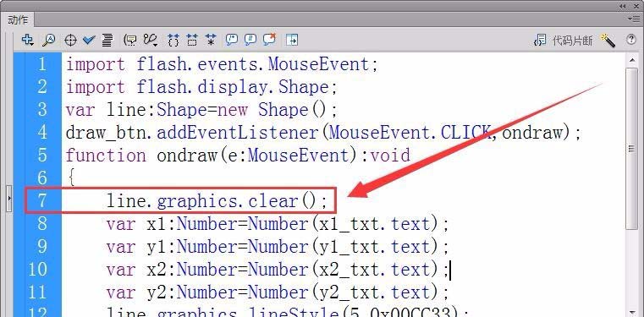Click "x1_txt" on line 8
644x317 pixels.
coord(349,224)
